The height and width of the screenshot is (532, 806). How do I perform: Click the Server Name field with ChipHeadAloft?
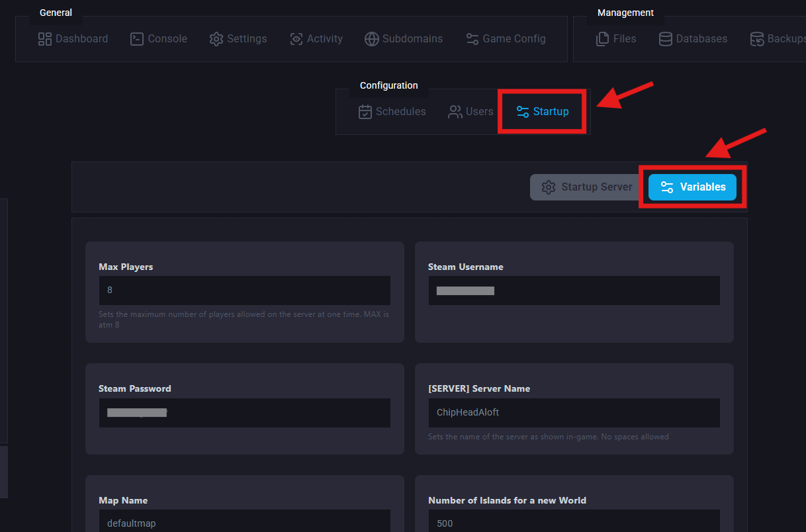click(574, 412)
